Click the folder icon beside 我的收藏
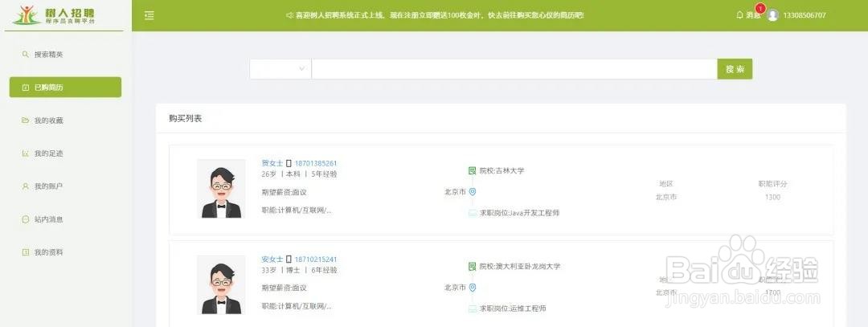Viewport: 868px width, 327px height. (x=25, y=120)
